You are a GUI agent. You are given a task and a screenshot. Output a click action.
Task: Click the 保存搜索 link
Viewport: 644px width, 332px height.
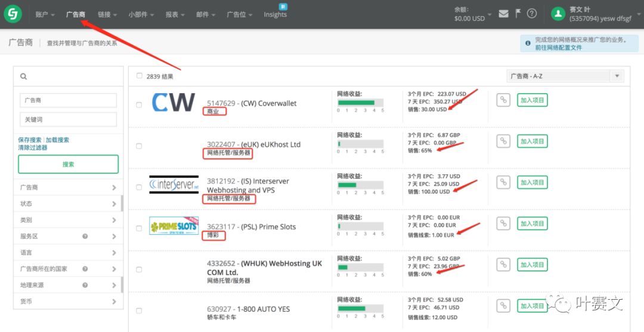tap(30, 140)
